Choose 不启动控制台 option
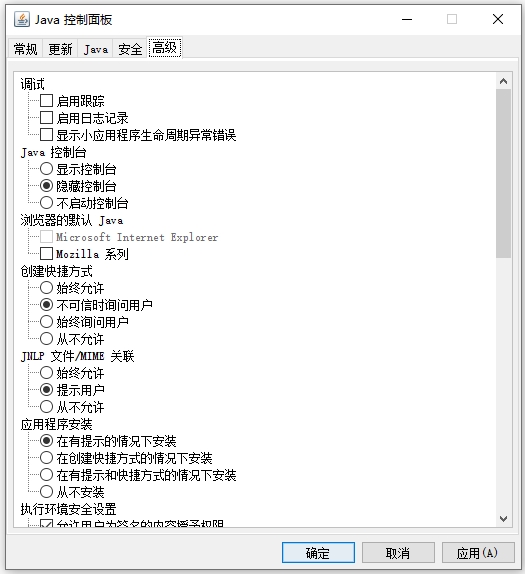 tap(46, 203)
